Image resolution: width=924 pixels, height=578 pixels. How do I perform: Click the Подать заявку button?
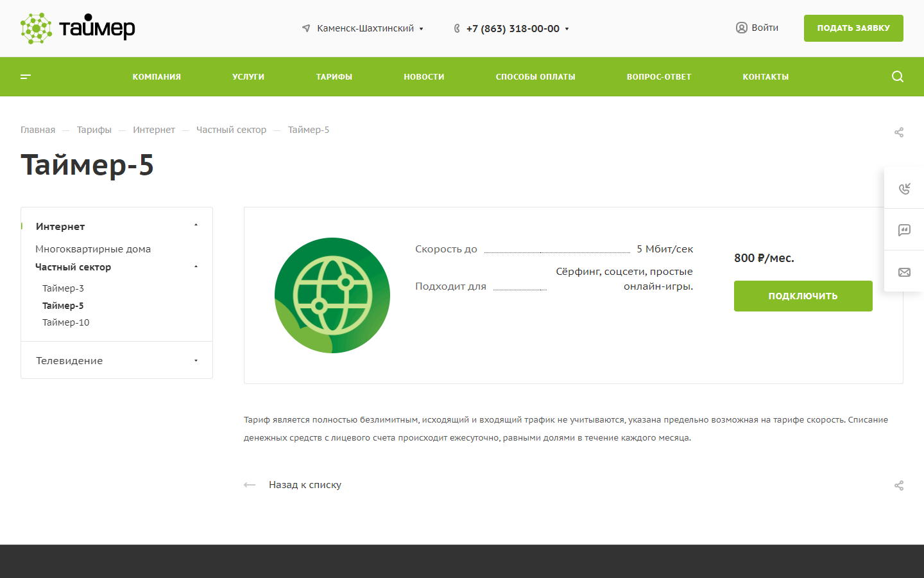coord(853,28)
